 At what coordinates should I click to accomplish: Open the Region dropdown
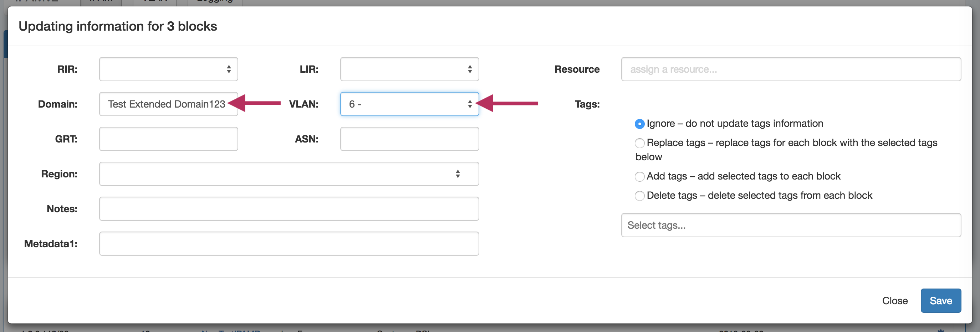pos(289,174)
